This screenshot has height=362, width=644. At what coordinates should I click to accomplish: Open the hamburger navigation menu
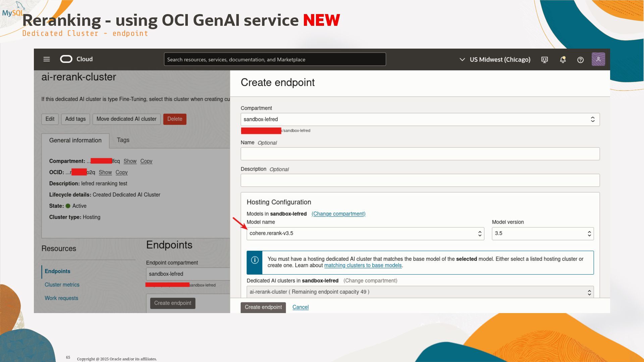[47, 59]
